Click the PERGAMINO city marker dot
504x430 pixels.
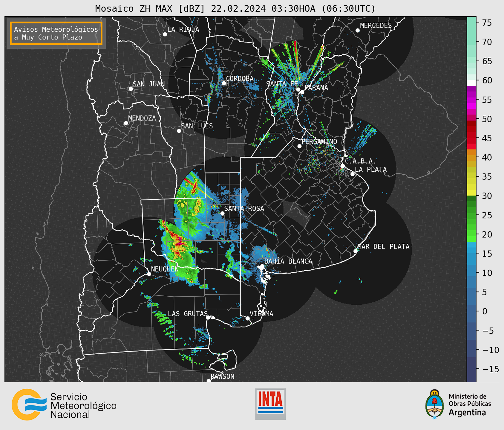tap(299, 146)
